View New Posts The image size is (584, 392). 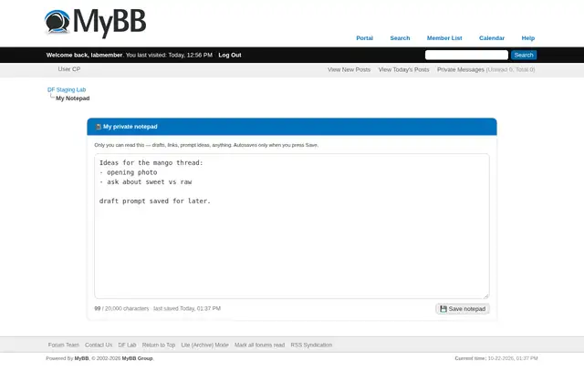pyautogui.click(x=349, y=69)
